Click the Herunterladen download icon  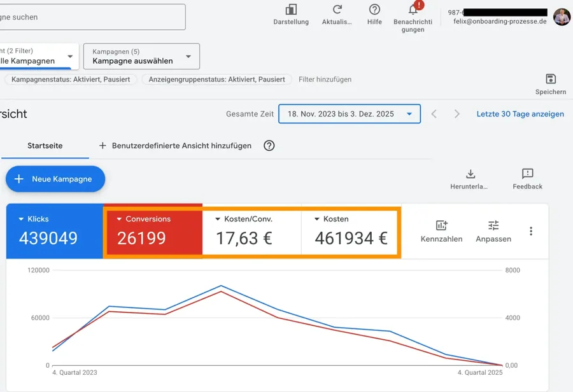pyautogui.click(x=470, y=174)
